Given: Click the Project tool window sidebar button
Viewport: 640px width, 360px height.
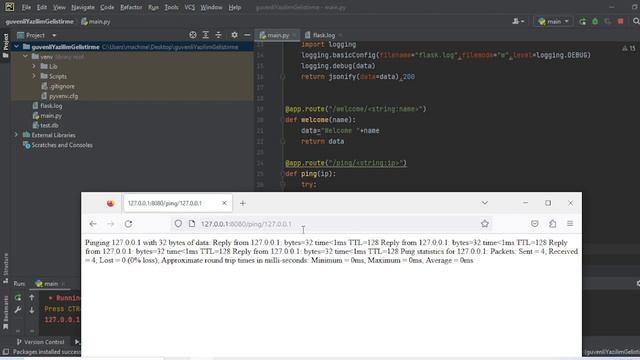Looking at the screenshot, I should click(5, 45).
